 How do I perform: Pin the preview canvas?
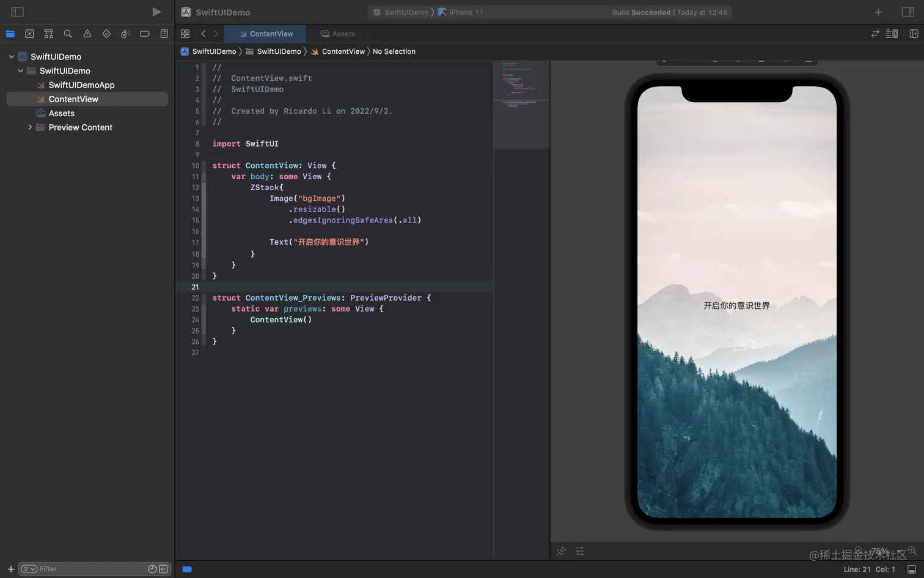click(561, 551)
